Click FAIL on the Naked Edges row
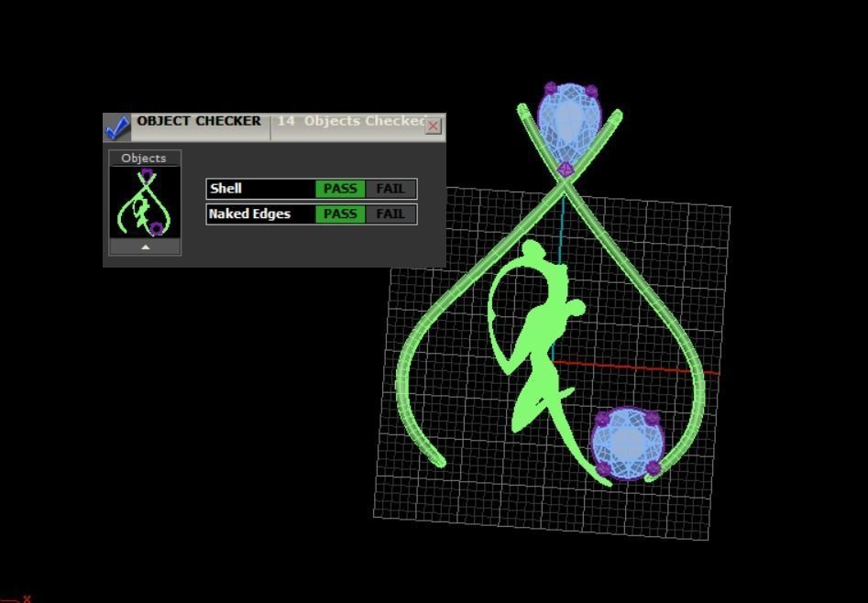 tap(390, 214)
